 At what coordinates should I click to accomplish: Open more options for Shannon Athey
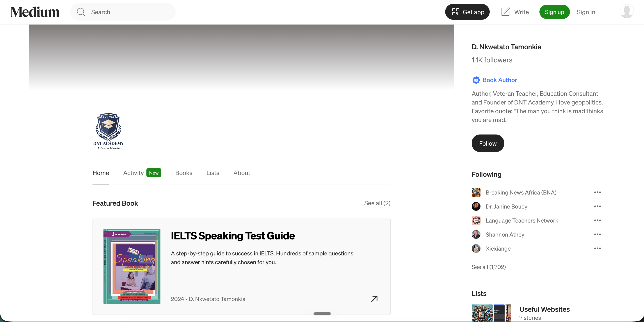[x=597, y=234]
